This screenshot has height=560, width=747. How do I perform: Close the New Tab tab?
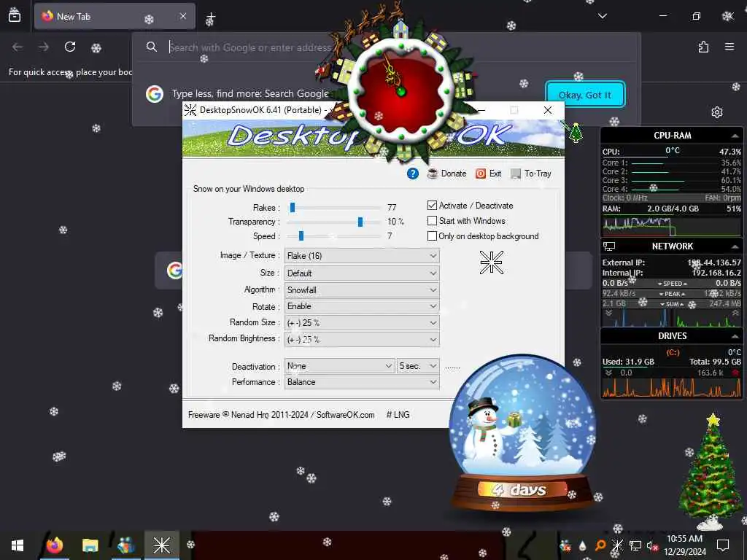tap(183, 16)
